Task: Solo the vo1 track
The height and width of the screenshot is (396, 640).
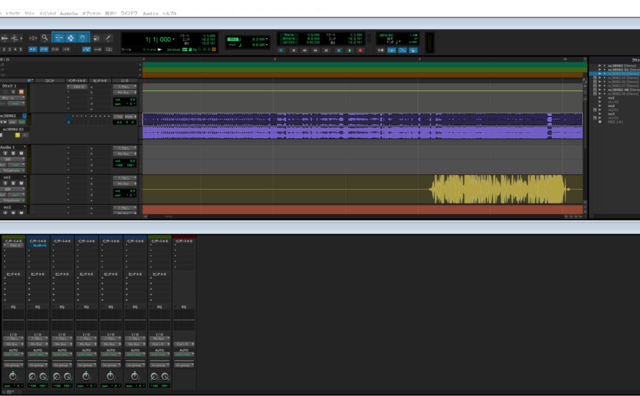Action: tap(13, 183)
